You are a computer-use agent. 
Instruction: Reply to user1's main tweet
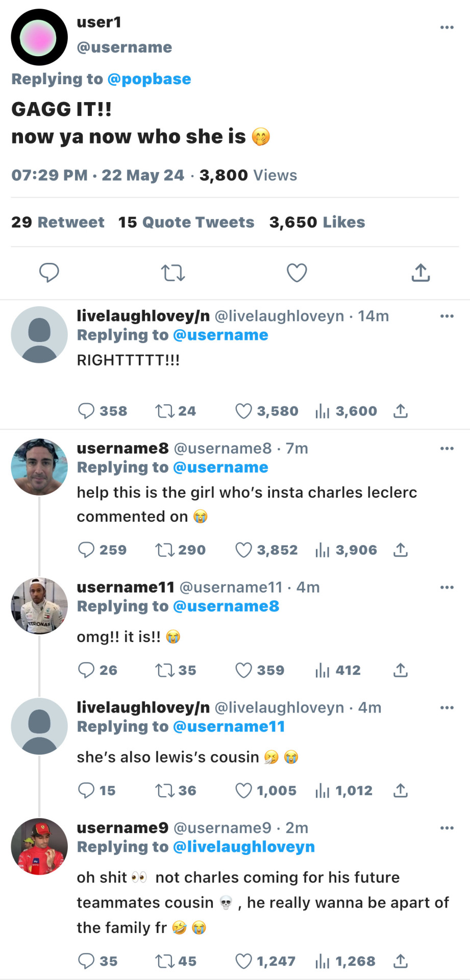pyautogui.click(x=49, y=273)
